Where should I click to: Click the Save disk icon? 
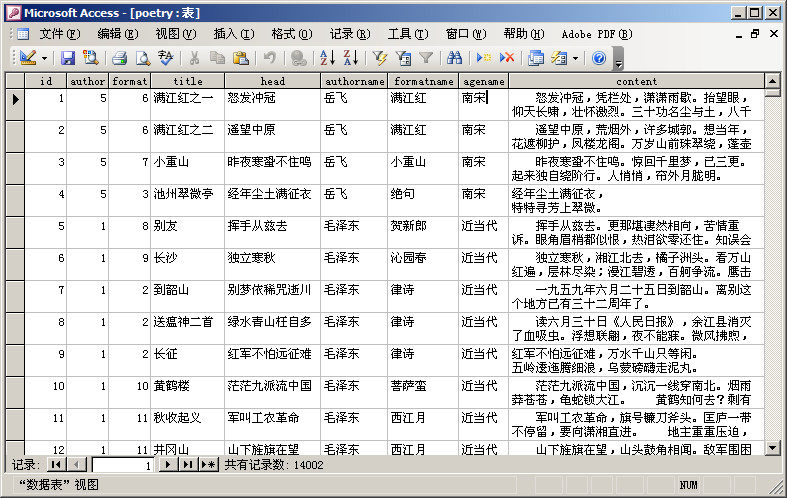(x=68, y=58)
